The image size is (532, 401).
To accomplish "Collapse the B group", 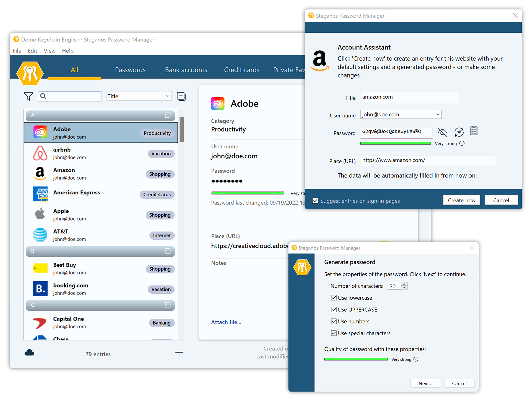I will [x=168, y=251].
